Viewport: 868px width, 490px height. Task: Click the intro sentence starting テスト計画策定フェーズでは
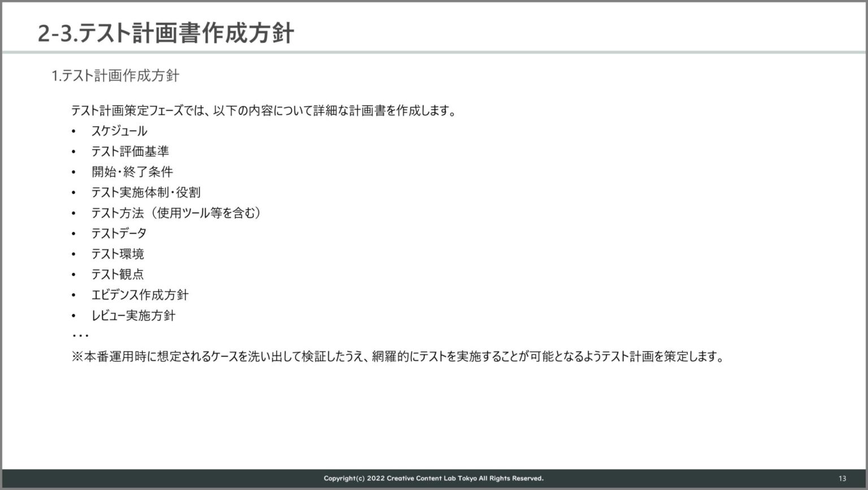263,111
